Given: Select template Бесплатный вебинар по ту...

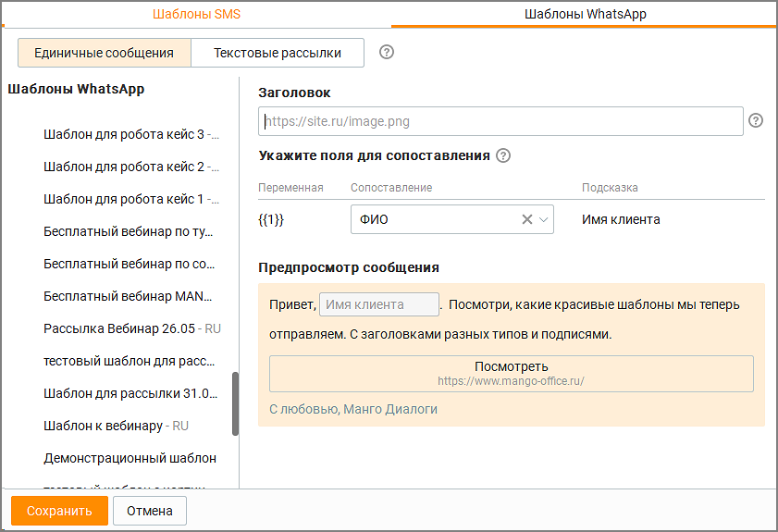Looking at the screenshot, I should pyautogui.click(x=128, y=231).
